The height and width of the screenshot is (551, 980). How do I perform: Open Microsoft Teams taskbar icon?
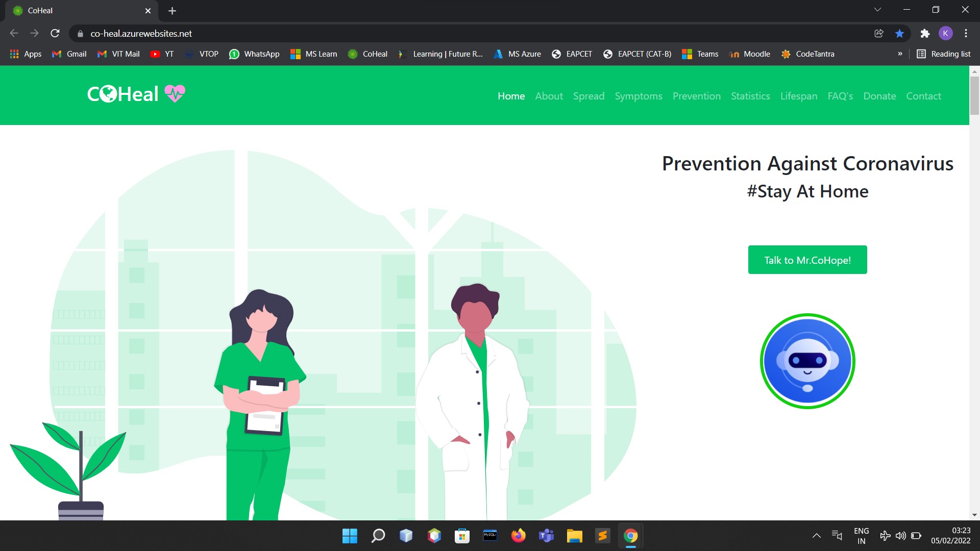pyautogui.click(x=546, y=536)
